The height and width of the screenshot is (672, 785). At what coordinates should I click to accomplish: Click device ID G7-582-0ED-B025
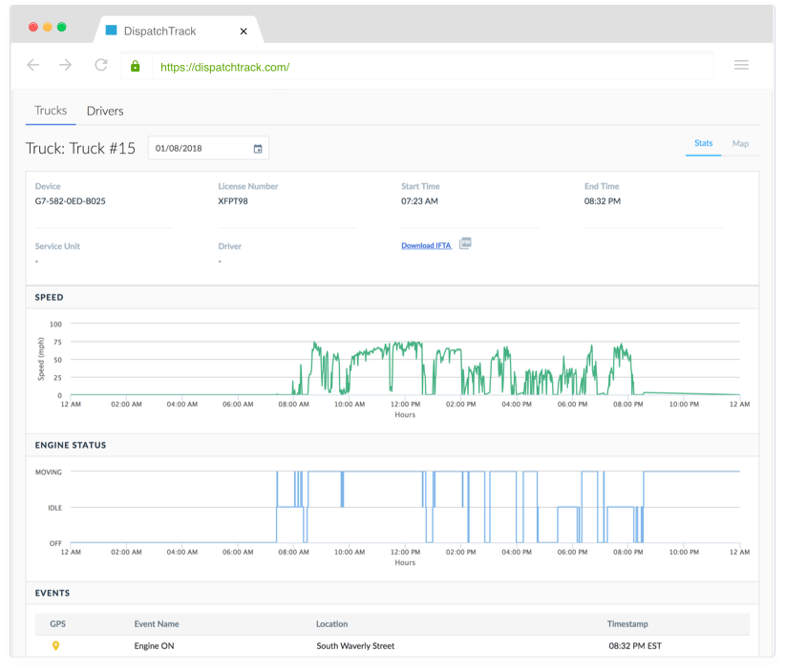coord(70,201)
